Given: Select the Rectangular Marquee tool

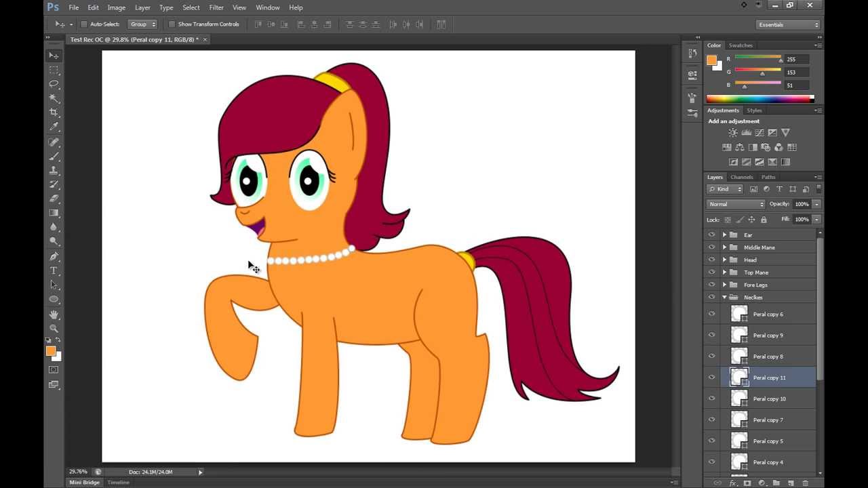Looking at the screenshot, I should 54,70.
